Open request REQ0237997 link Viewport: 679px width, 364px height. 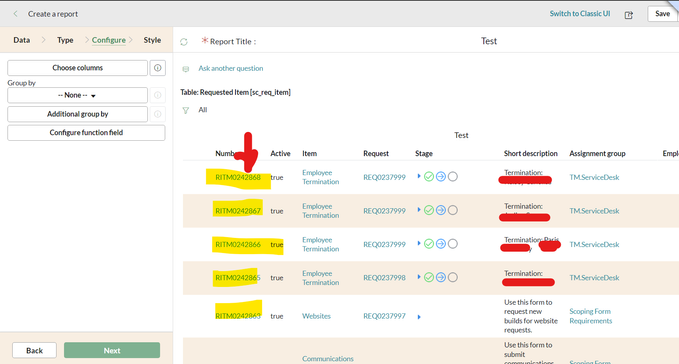click(x=385, y=316)
